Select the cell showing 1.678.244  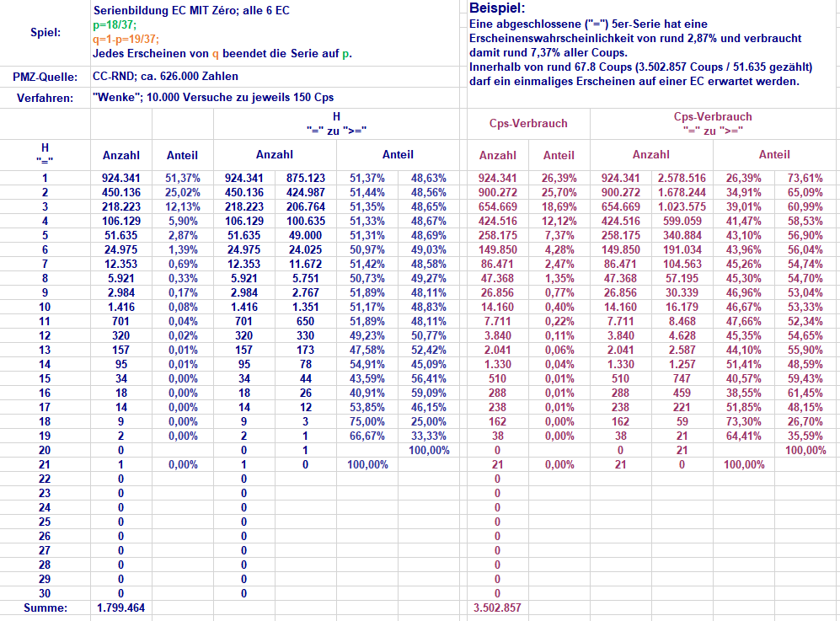point(682,194)
